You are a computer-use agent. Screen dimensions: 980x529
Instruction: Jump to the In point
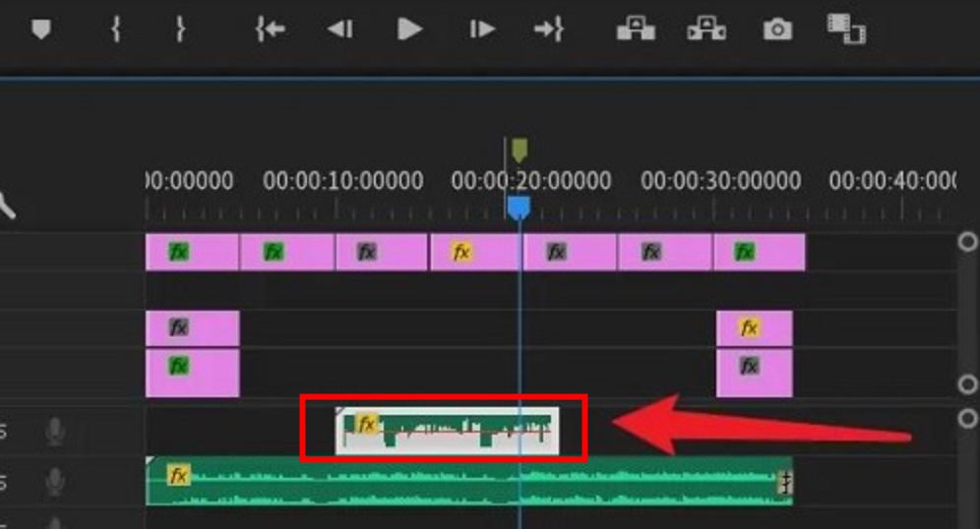pyautogui.click(x=270, y=29)
